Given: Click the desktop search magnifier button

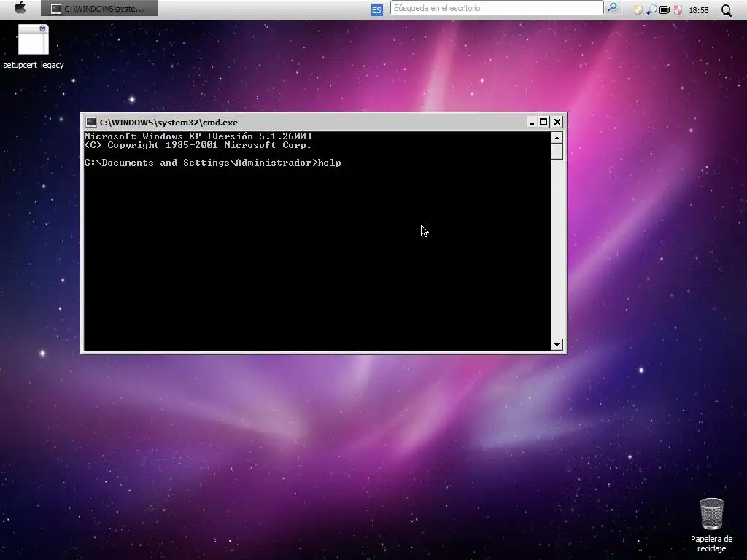Looking at the screenshot, I should click(612, 7).
